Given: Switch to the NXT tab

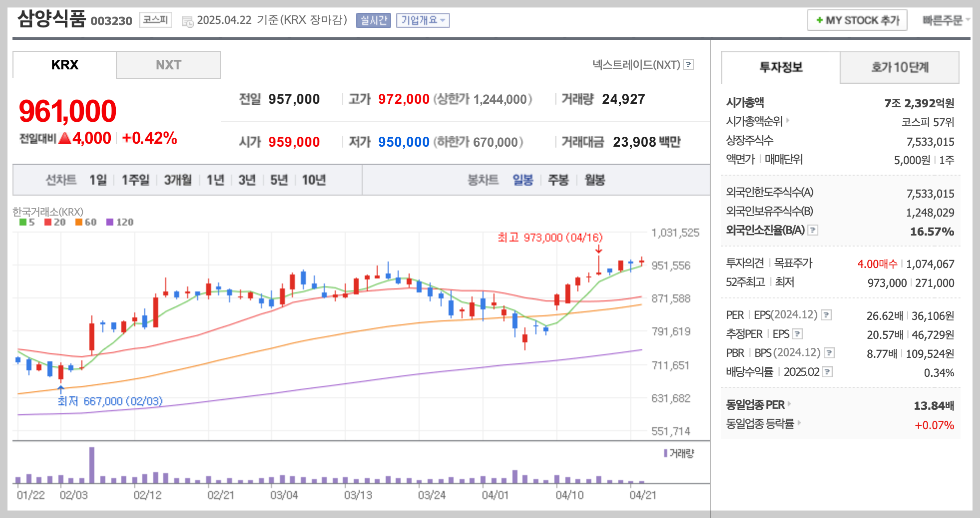Looking at the screenshot, I should 169,65.
